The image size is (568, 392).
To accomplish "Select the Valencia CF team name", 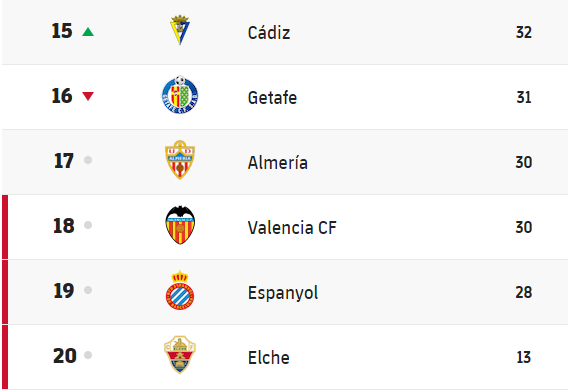I will 292,228.
